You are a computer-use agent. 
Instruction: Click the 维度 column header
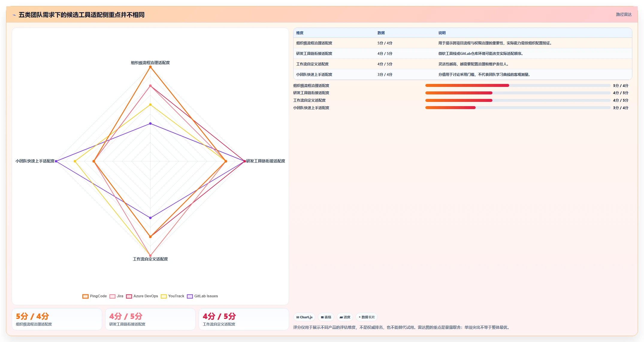pyautogui.click(x=300, y=33)
